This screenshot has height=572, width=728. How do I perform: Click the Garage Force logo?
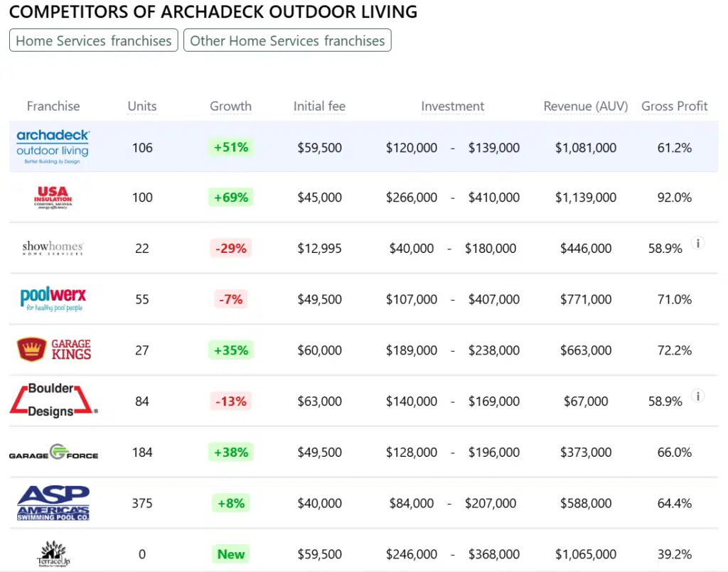(x=53, y=452)
